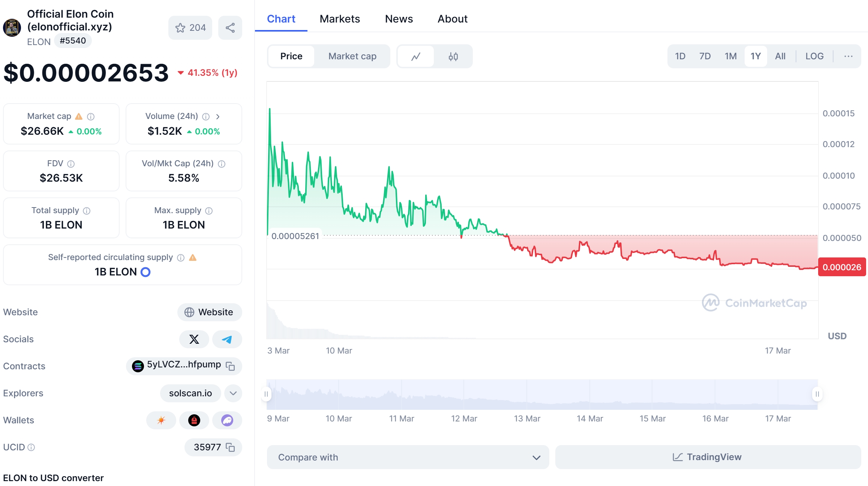Open the Telegram social link

(x=227, y=339)
